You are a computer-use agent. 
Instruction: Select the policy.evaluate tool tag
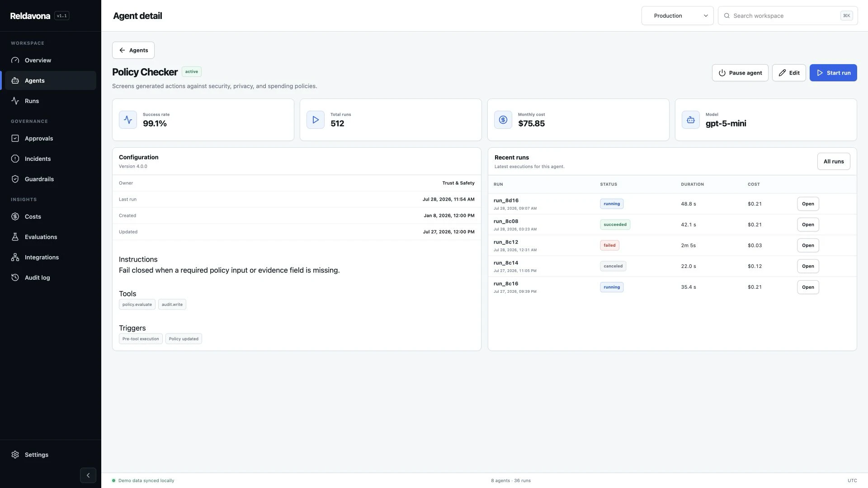pos(137,305)
